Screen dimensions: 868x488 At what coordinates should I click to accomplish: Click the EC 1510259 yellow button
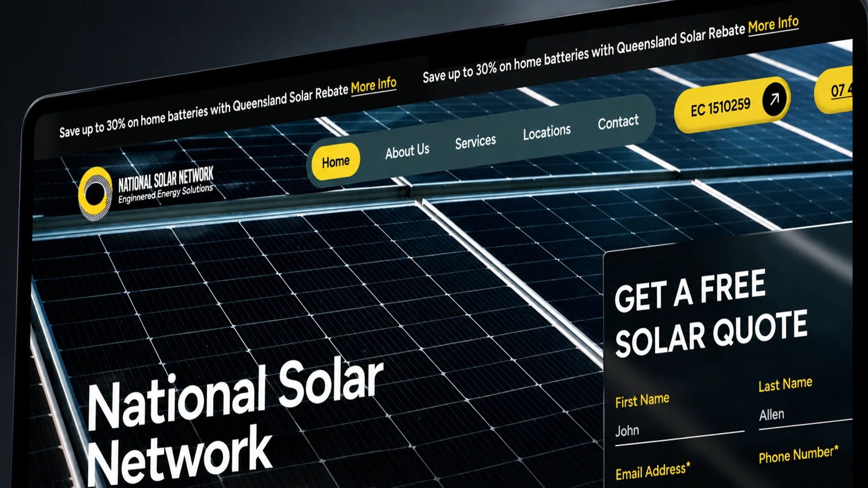(x=732, y=104)
